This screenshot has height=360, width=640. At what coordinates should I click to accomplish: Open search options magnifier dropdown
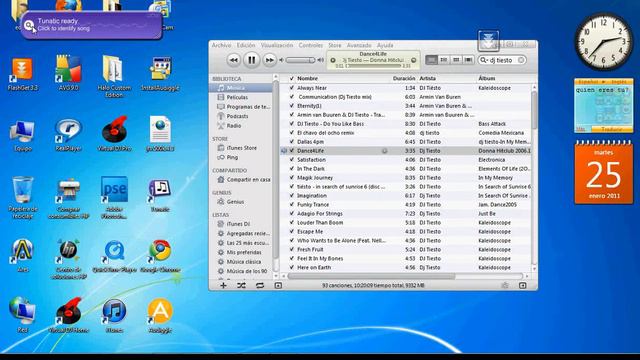(x=484, y=60)
